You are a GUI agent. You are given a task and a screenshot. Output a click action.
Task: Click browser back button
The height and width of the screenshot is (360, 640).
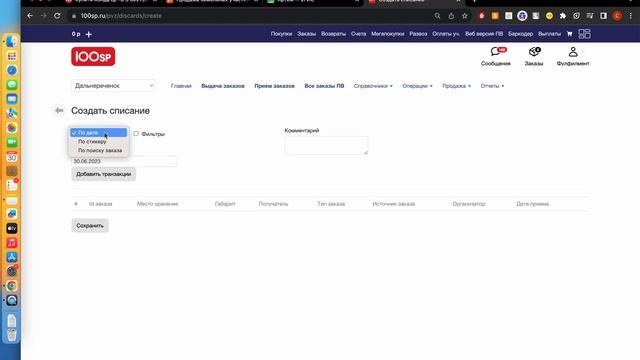(x=30, y=16)
